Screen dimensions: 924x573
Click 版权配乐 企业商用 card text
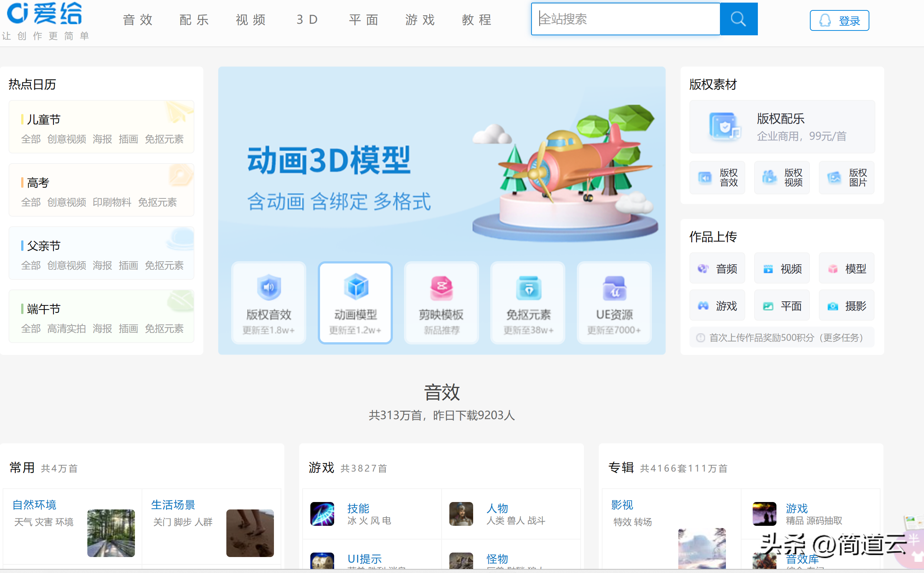[802, 127]
